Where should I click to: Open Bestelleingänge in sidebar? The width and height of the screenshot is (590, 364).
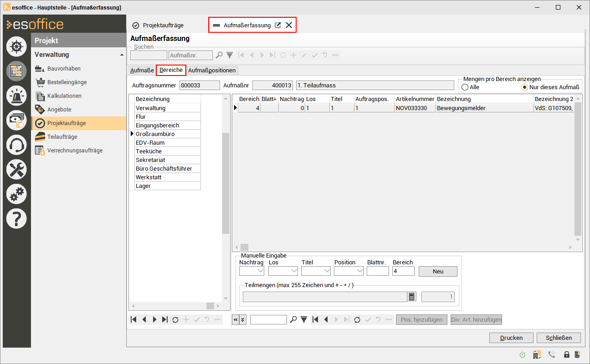[x=67, y=82]
